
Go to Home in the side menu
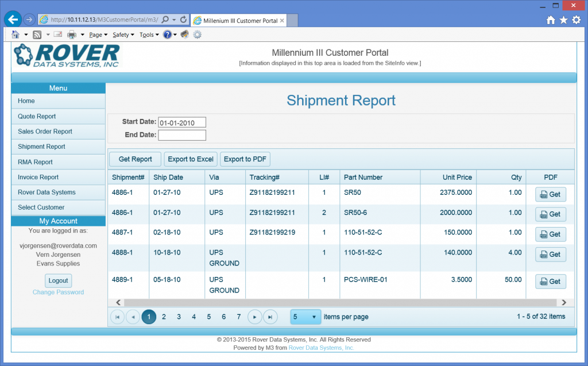(58, 101)
